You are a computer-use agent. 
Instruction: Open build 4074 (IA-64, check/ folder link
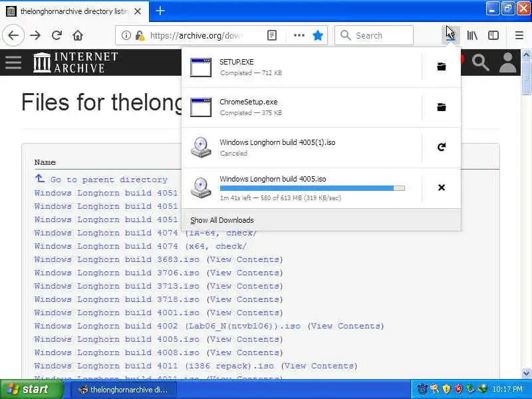[x=146, y=233]
